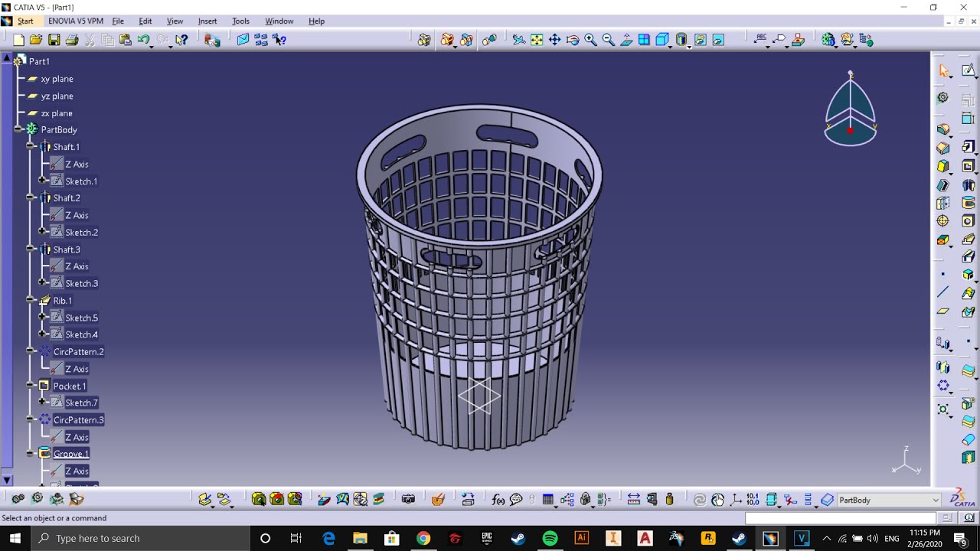Click the Open folder icon
Image resolution: width=980 pixels, height=551 pixels.
[x=36, y=40]
